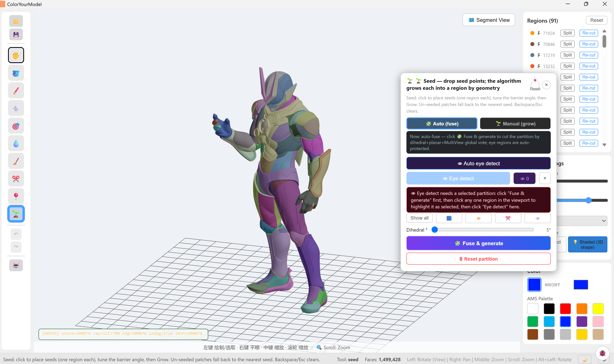Click Show all button
Screen dimensions: 614x364
tap(419, 218)
